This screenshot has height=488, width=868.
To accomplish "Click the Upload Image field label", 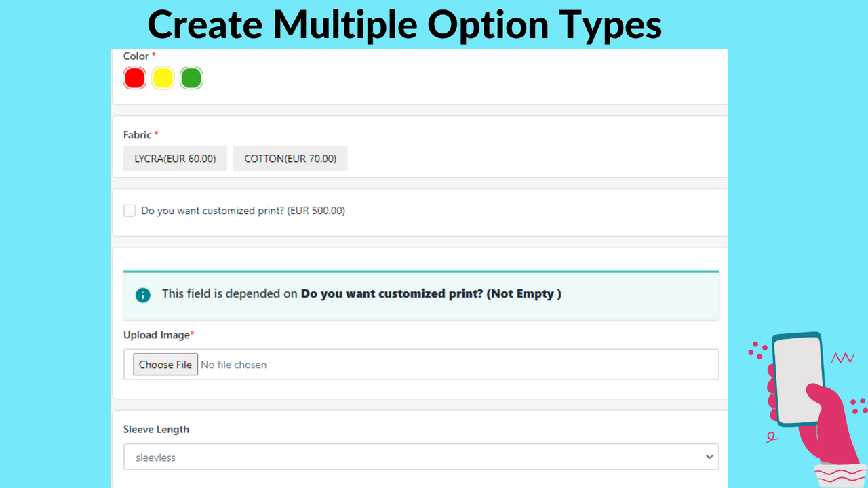I will click(x=158, y=335).
